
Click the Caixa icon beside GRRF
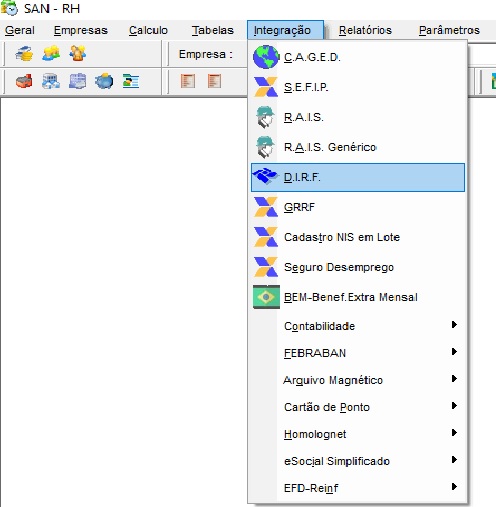[x=266, y=207]
